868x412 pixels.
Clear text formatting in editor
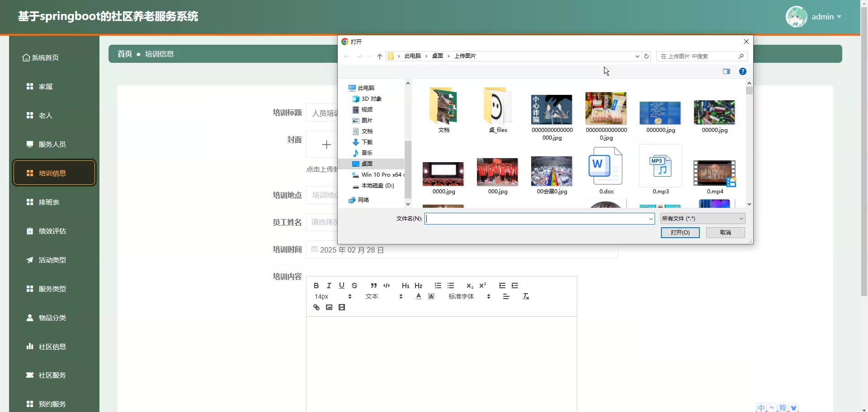coord(526,296)
